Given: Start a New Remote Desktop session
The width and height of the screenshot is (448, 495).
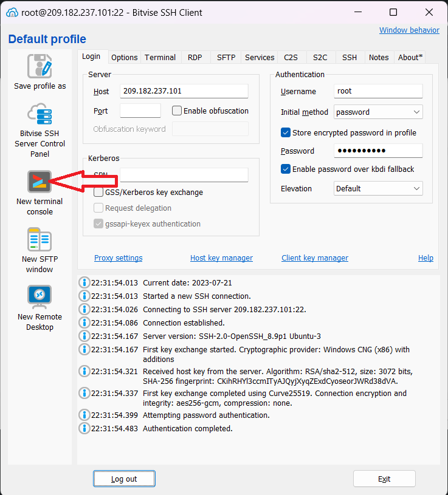Looking at the screenshot, I should tap(40, 297).
